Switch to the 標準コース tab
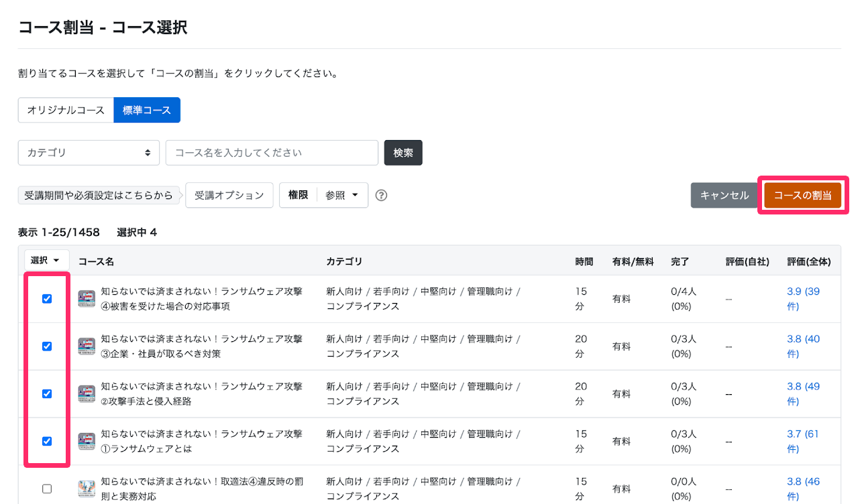864x504 pixels. [147, 110]
